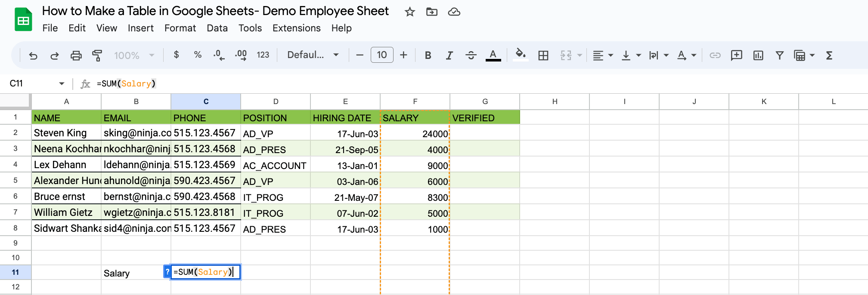Toggle Italic formatting
The height and width of the screenshot is (295, 868).
pos(449,55)
